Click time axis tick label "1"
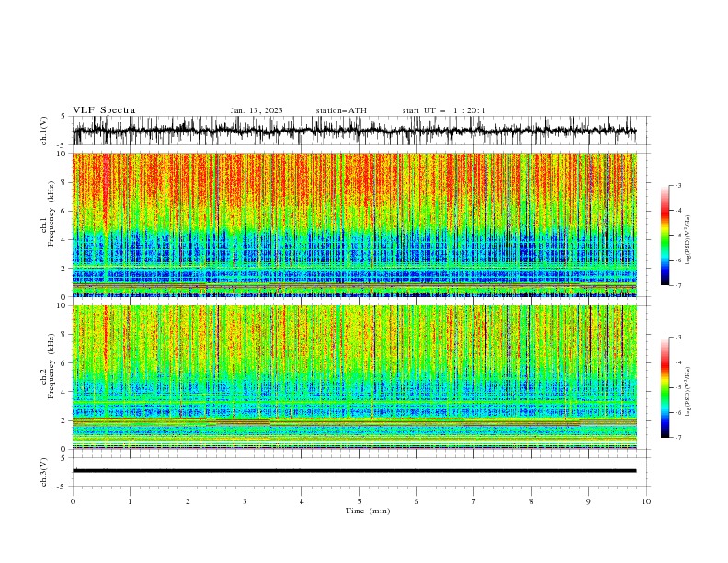Image resolution: width=728 pixels, height=563 pixels. click(x=130, y=501)
